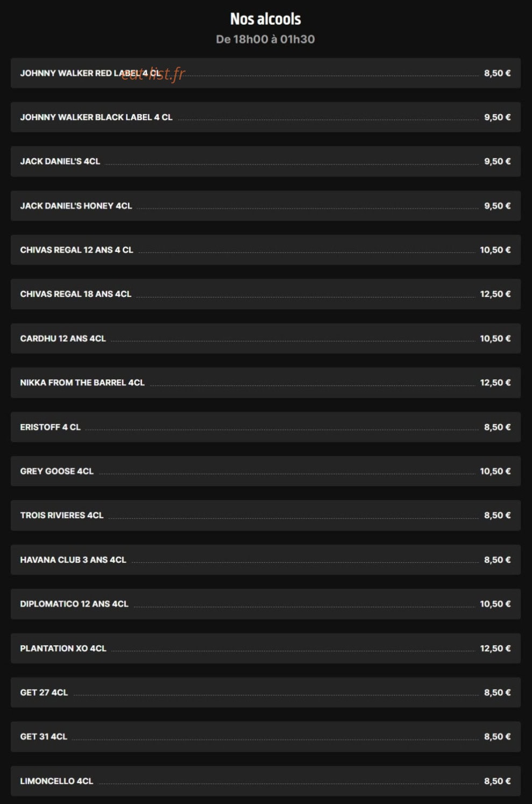
Task: Click the De 18h00 à 01h30 subtitle
Action: pyautogui.click(x=265, y=39)
